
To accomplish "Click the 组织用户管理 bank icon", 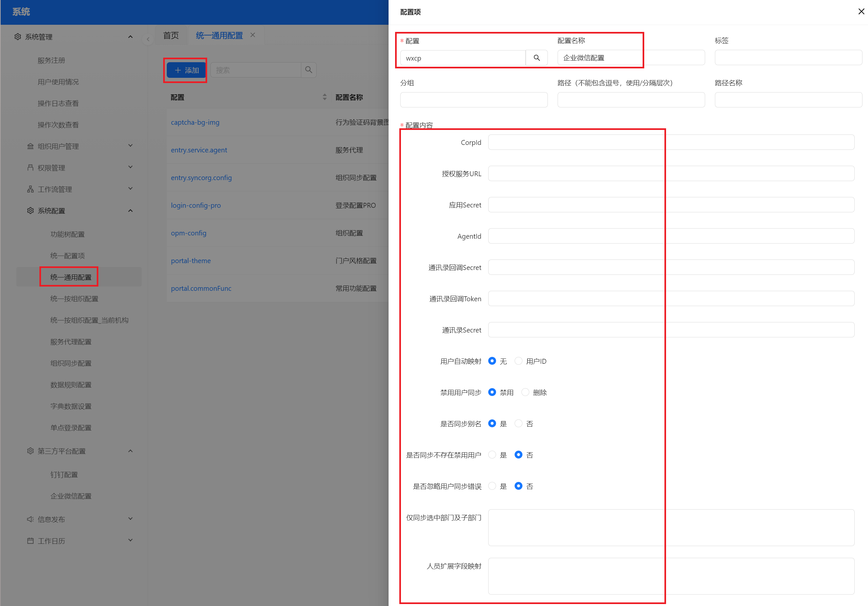I will tap(30, 146).
